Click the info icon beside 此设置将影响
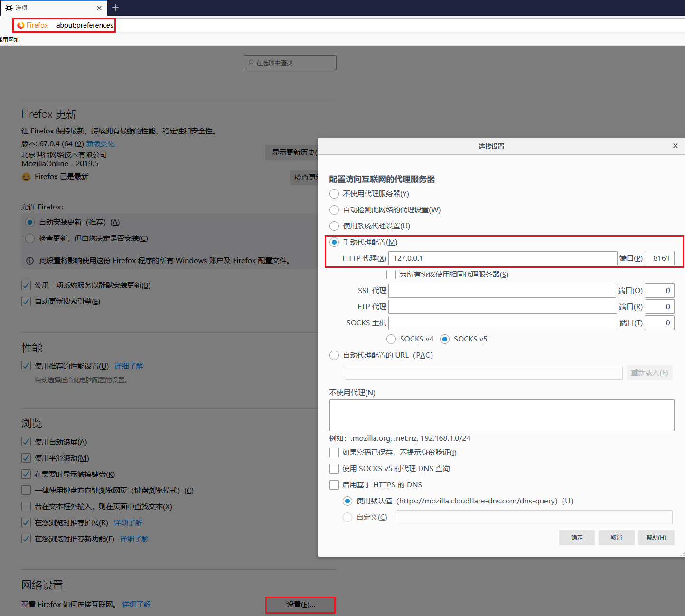The width and height of the screenshot is (685, 616). (29, 261)
